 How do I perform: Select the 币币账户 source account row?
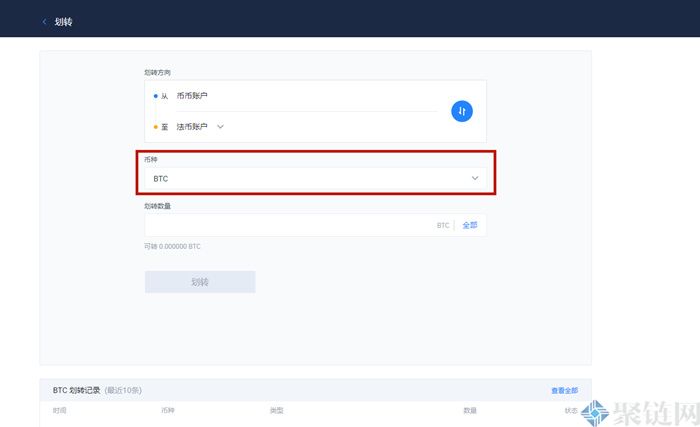[192, 96]
